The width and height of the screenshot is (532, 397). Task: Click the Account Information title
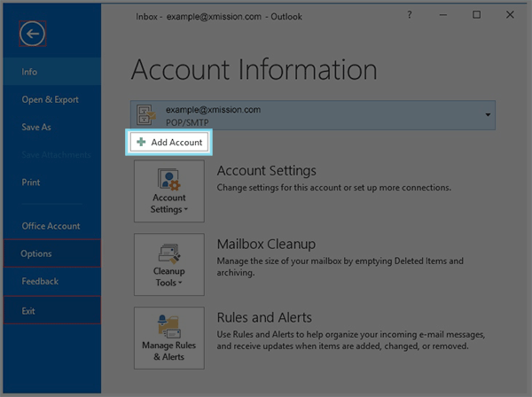click(x=254, y=69)
